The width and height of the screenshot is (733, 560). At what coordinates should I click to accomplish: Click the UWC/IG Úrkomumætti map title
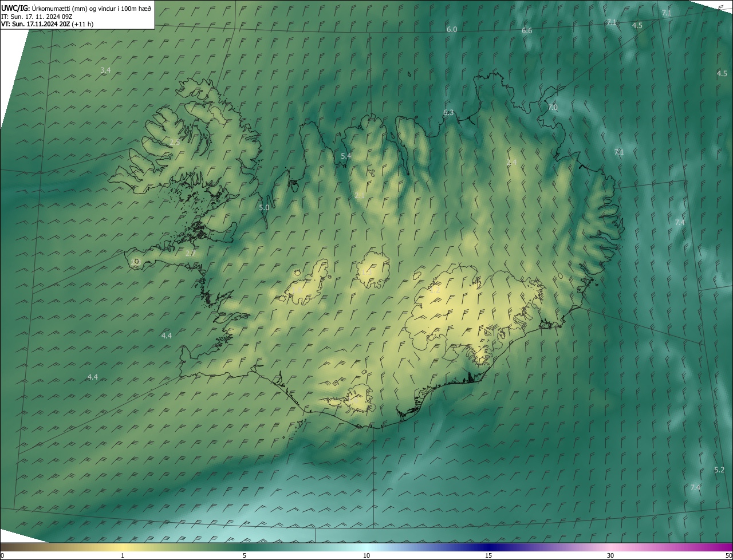(76, 8)
